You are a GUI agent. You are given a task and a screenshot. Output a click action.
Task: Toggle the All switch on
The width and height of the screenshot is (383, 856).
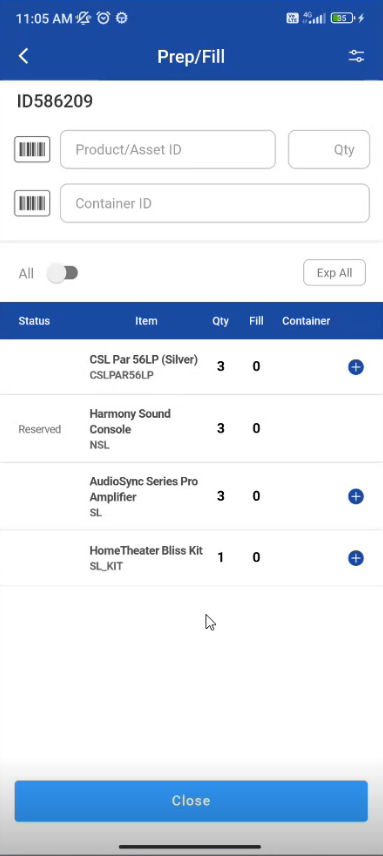point(63,273)
